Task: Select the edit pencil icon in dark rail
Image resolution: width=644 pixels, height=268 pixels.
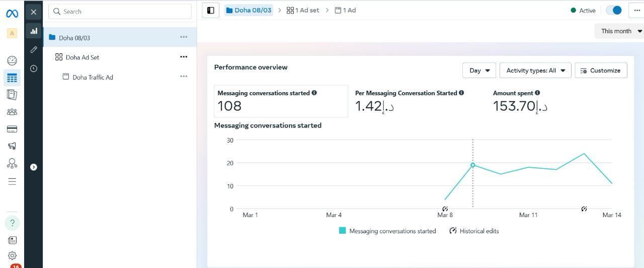Action: (x=34, y=49)
